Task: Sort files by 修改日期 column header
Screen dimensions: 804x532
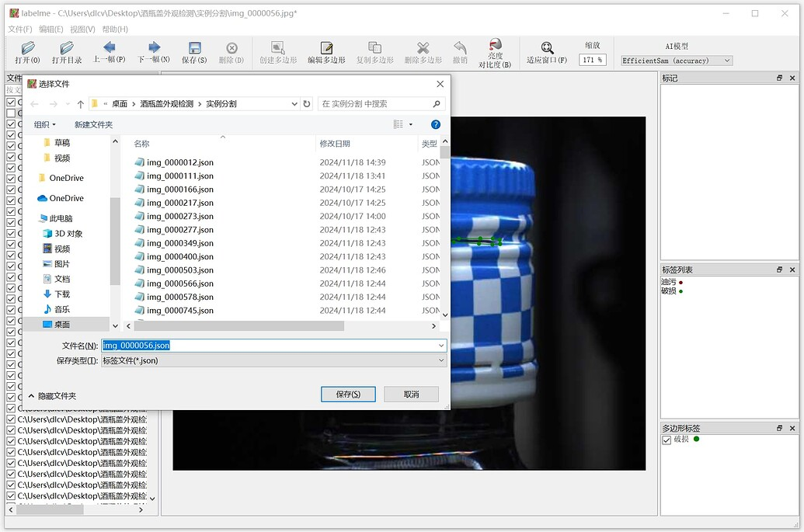Action: (x=335, y=144)
